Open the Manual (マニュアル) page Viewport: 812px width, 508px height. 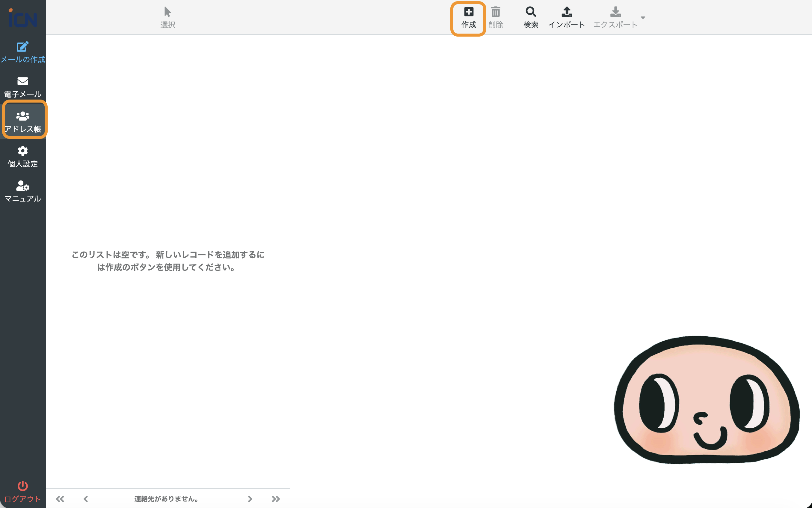tap(22, 191)
